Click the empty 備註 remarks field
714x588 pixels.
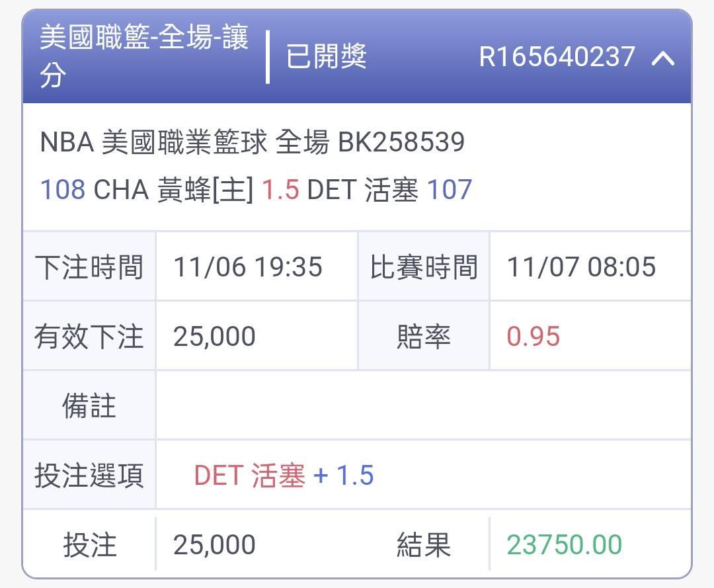coord(424,405)
